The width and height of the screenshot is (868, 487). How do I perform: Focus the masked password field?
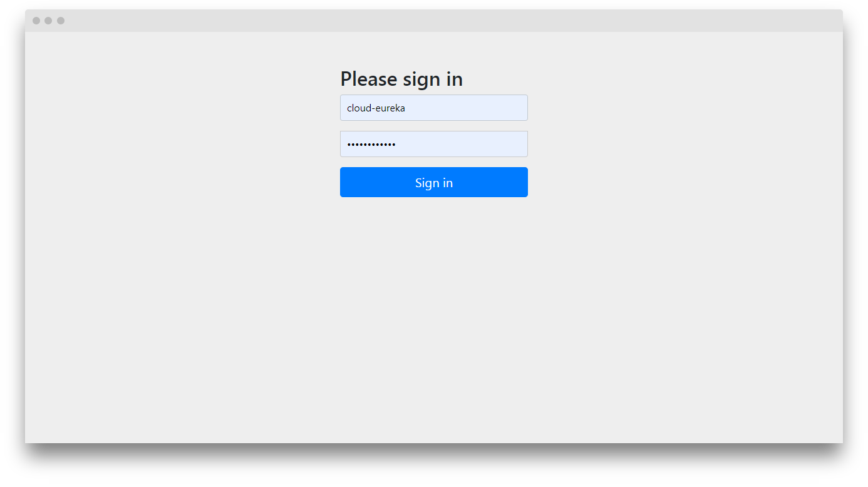[x=433, y=144]
